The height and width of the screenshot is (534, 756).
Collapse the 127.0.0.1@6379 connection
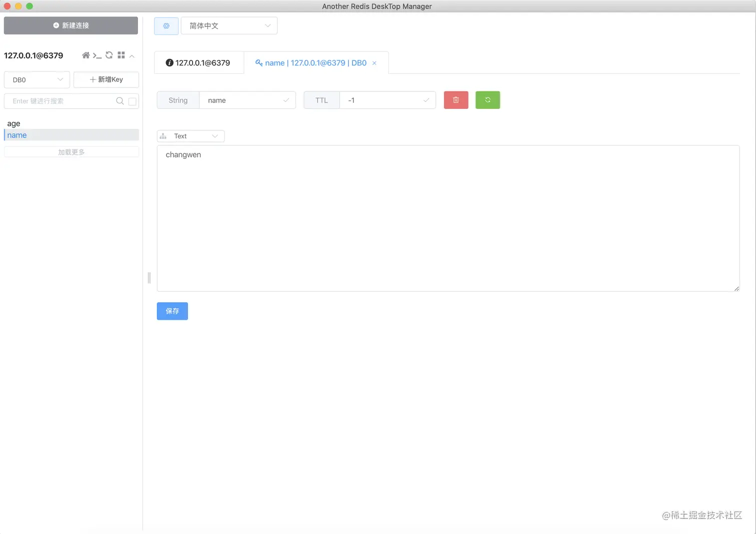[x=132, y=56]
